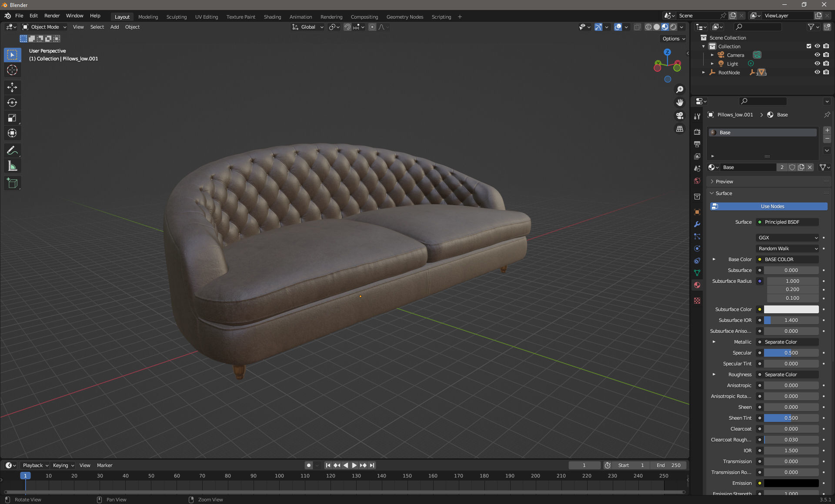Open the Physics properties tab
The image size is (835, 504).
tap(697, 249)
